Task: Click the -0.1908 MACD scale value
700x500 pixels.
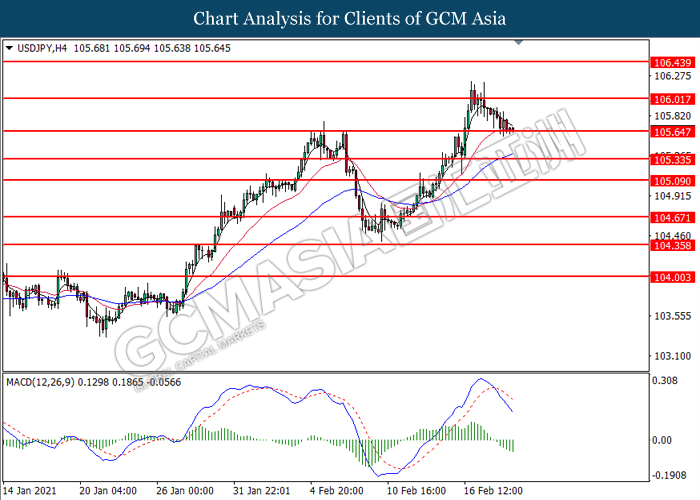Action: (669, 475)
